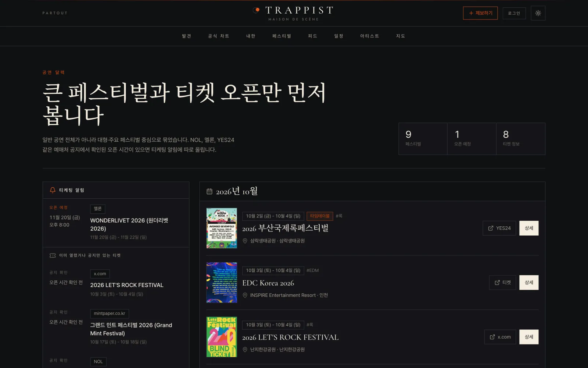The width and height of the screenshot is (588, 368).
Task: Click the PARTOUT text in the header
Action: click(x=55, y=13)
